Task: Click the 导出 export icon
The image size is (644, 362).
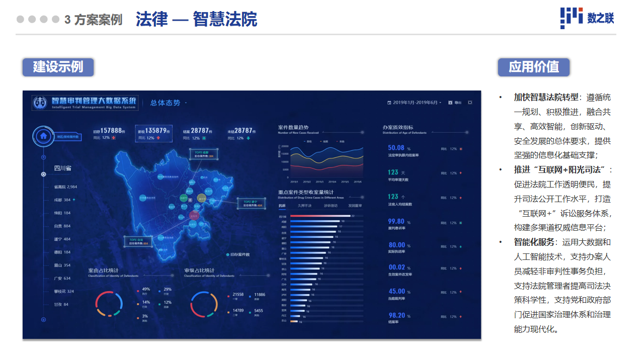Action: (450, 103)
